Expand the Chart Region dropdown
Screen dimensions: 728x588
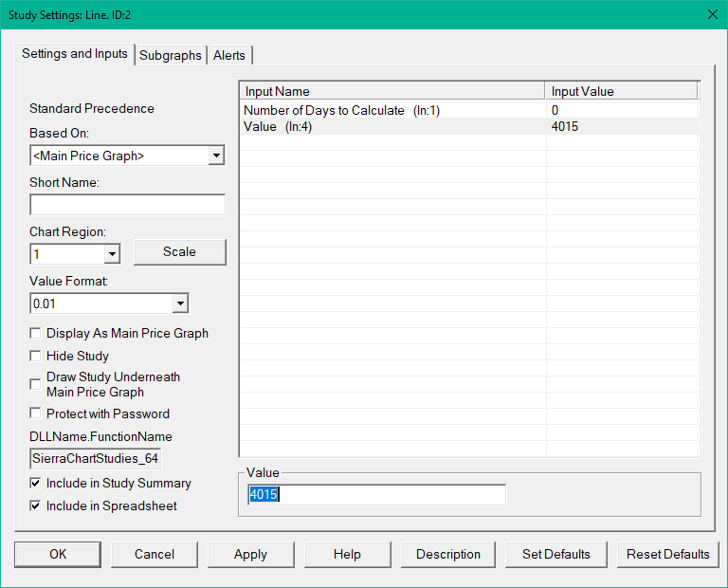112,254
